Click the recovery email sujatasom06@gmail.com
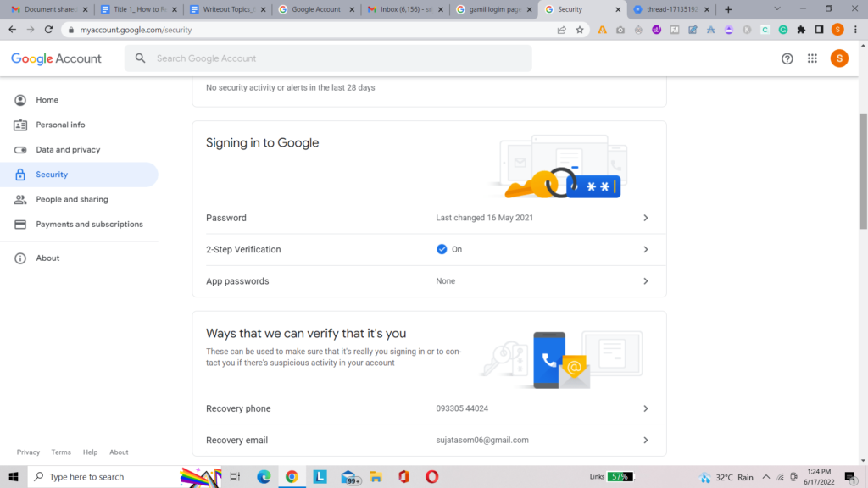Screen dimensions: 868x488 [482, 440]
